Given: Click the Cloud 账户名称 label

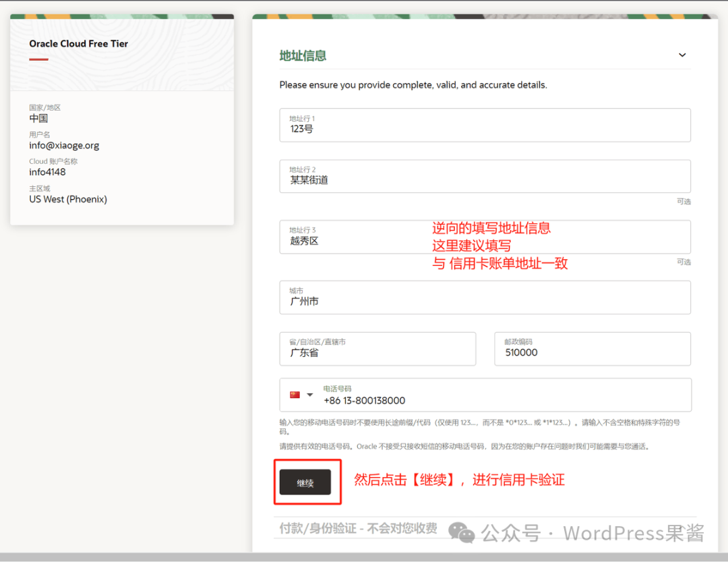Looking at the screenshot, I should coord(53,161).
